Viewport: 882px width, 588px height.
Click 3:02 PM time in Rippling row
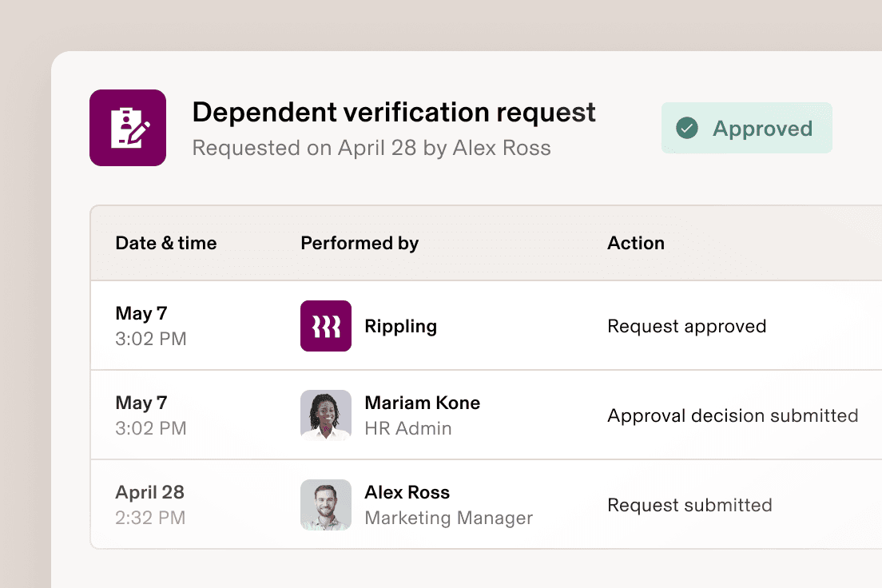pyautogui.click(x=151, y=339)
